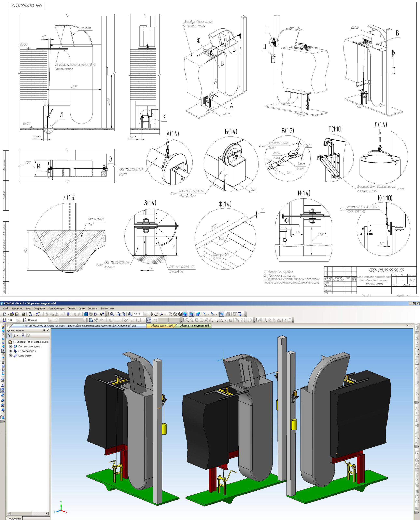The height and width of the screenshot is (520, 420).
Task: Click the blue cube Surfaces icon in left toolbar
Action: (x=3, y=331)
